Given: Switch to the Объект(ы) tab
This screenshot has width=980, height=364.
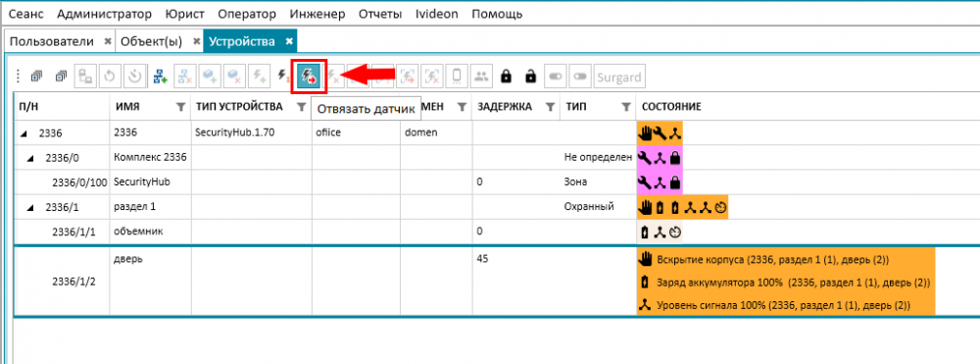Looking at the screenshot, I should pyautogui.click(x=151, y=41).
